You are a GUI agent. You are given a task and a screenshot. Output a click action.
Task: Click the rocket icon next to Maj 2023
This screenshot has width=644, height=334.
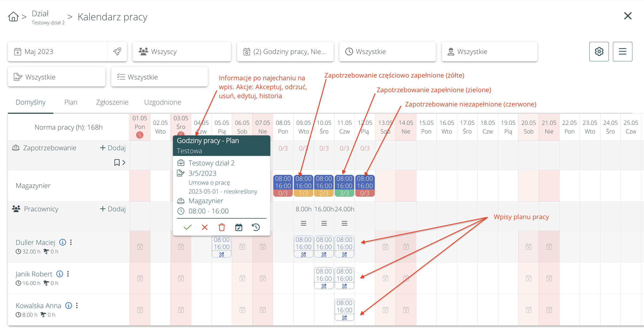coord(117,51)
